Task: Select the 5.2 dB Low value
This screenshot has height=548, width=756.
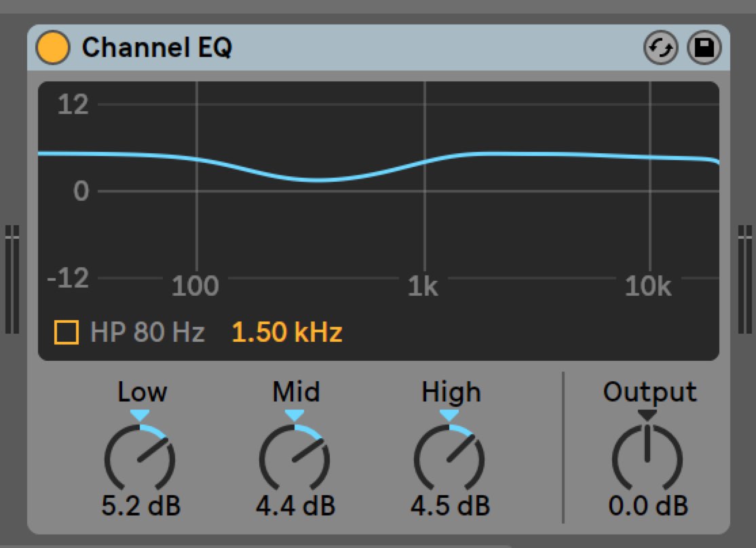Action: [x=140, y=505]
